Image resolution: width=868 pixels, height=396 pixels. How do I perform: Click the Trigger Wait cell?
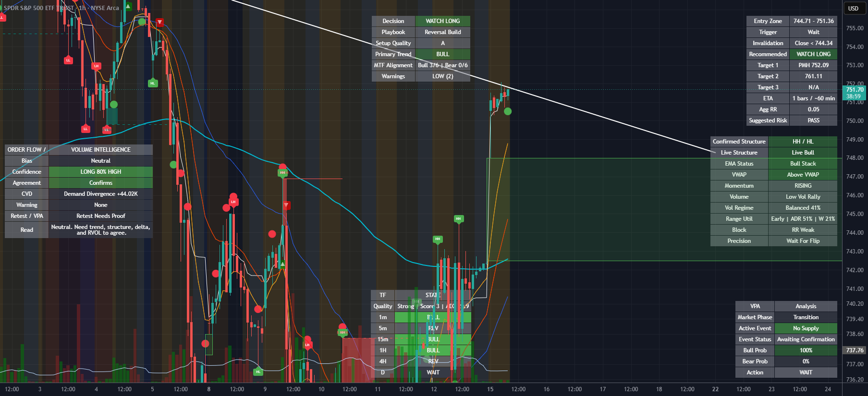click(x=813, y=32)
